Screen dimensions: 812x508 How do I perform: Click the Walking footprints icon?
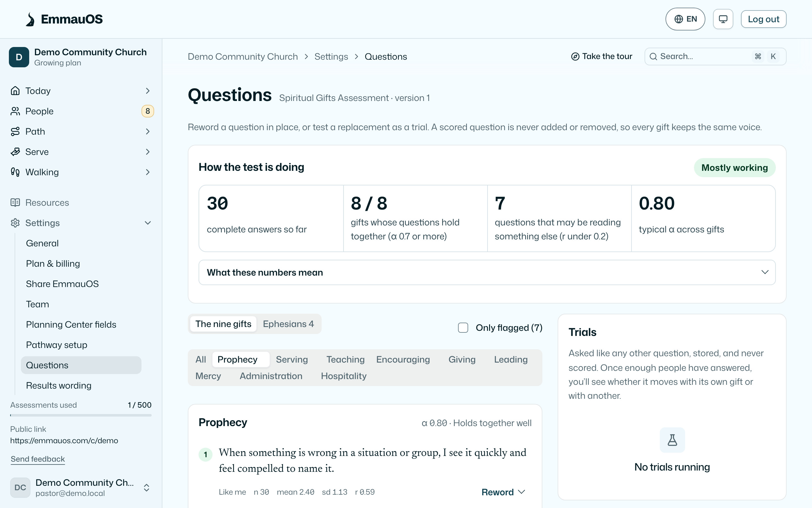[15, 172]
